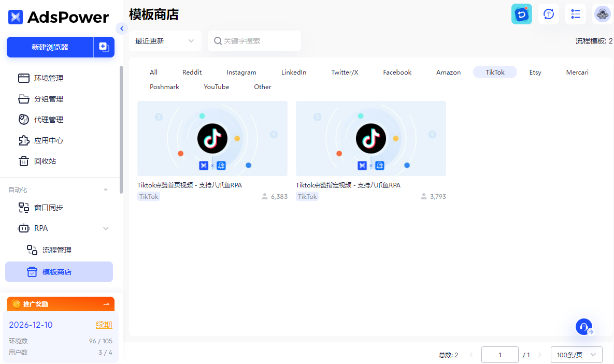This screenshot has width=614, height=364.
Task: Click the 环境管理 window icon
Action: (23, 78)
